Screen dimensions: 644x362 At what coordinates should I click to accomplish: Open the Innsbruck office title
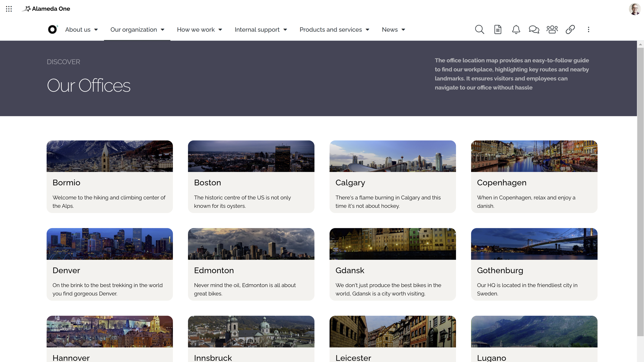pyautogui.click(x=213, y=358)
